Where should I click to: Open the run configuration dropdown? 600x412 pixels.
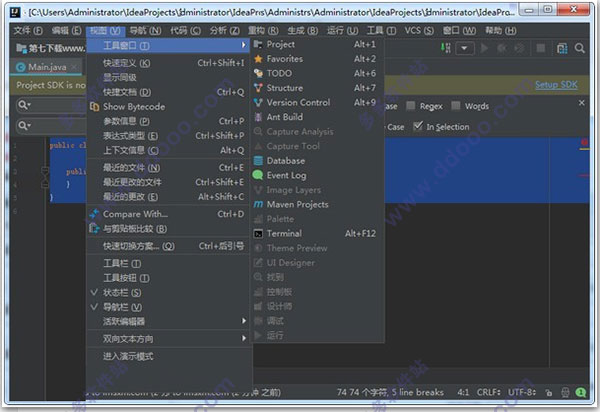pyautogui.click(x=464, y=48)
